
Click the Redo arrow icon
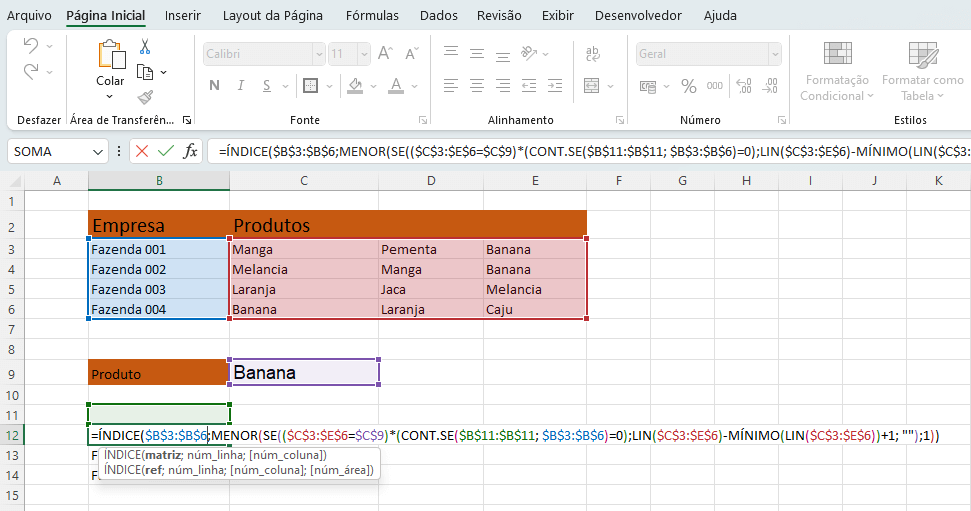click(30, 71)
